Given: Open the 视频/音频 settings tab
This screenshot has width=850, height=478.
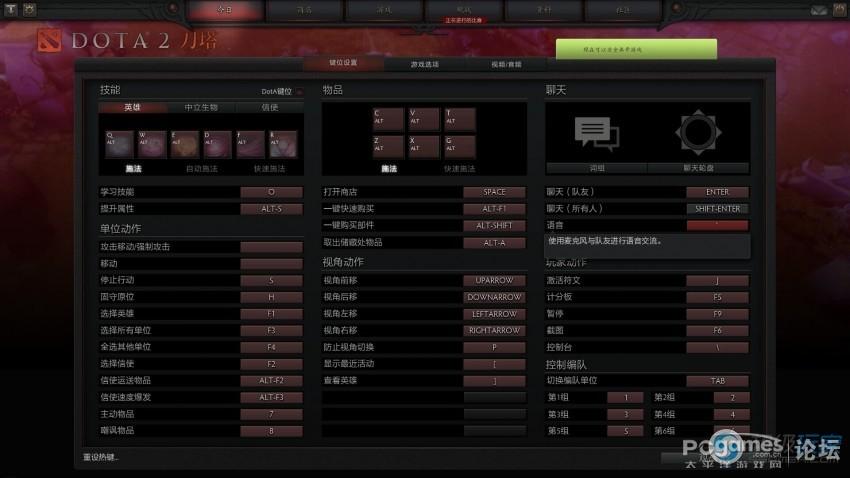Looking at the screenshot, I should [x=506, y=64].
